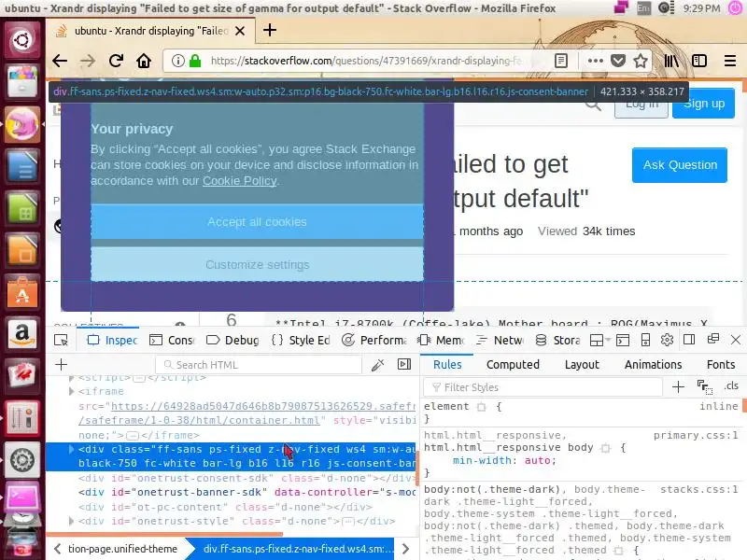This screenshot has height=560, width=747.
Task: Bookmark this page with the star
Action: 641,61
